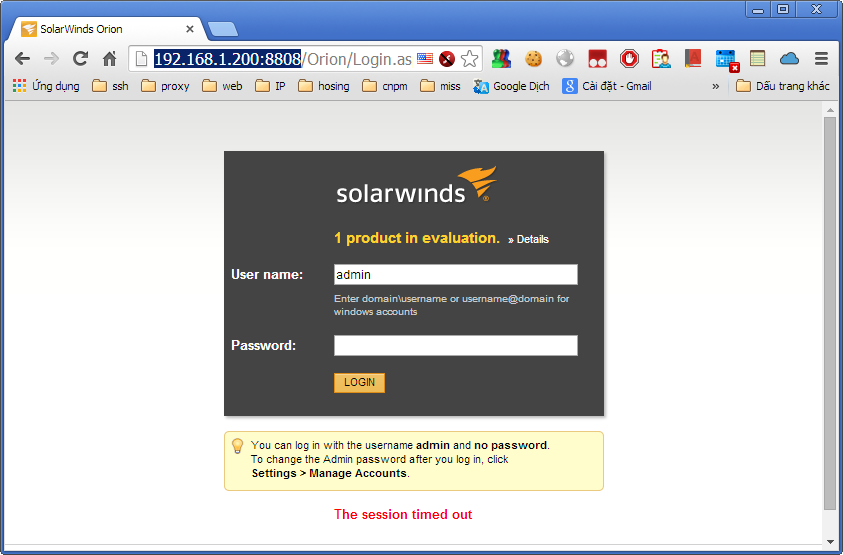Image resolution: width=843 pixels, height=555 pixels.
Task: Click the lightbulb hint icon
Action: tap(237, 446)
